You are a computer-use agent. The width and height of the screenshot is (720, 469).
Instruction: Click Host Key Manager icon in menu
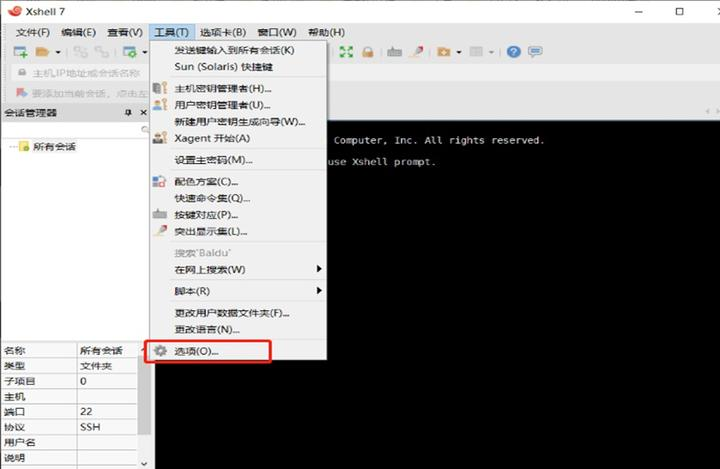point(160,88)
